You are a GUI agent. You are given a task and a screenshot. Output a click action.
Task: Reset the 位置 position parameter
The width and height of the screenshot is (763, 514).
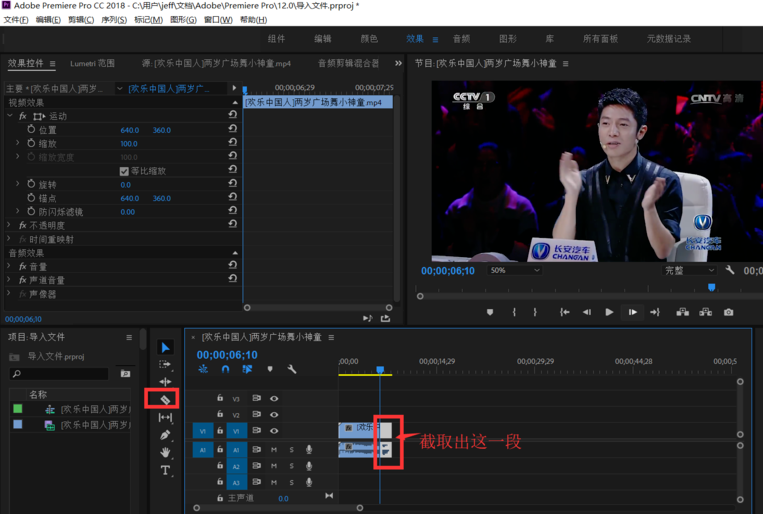point(232,130)
